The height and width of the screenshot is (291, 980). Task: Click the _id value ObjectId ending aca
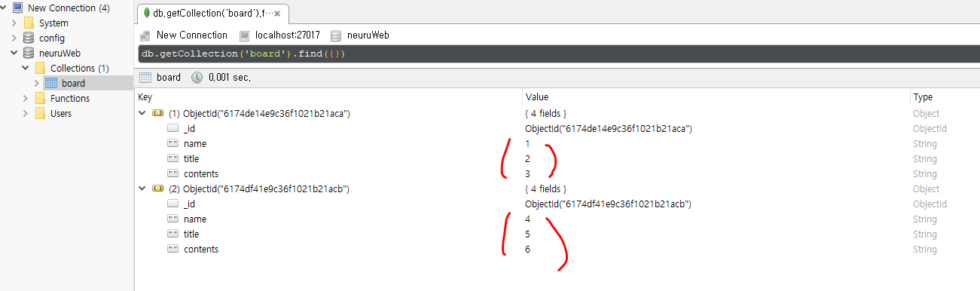[608, 129]
